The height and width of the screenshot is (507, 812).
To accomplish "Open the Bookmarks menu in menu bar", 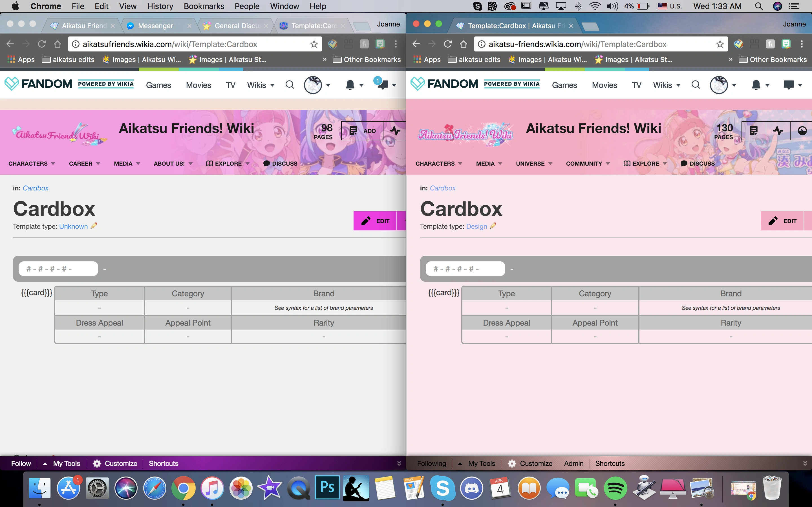I will coord(204,6).
